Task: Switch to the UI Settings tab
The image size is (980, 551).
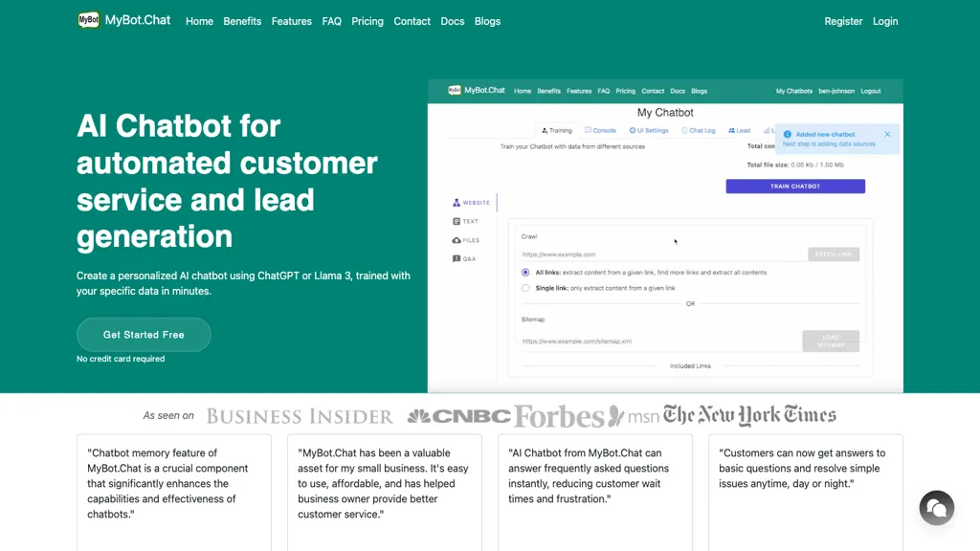Action: pyautogui.click(x=649, y=130)
